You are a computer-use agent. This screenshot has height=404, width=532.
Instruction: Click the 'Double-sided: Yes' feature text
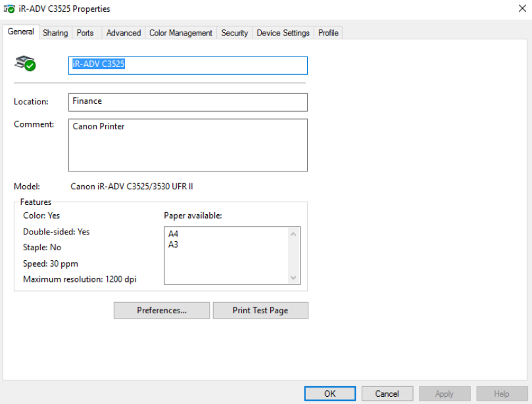click(57, 232)
